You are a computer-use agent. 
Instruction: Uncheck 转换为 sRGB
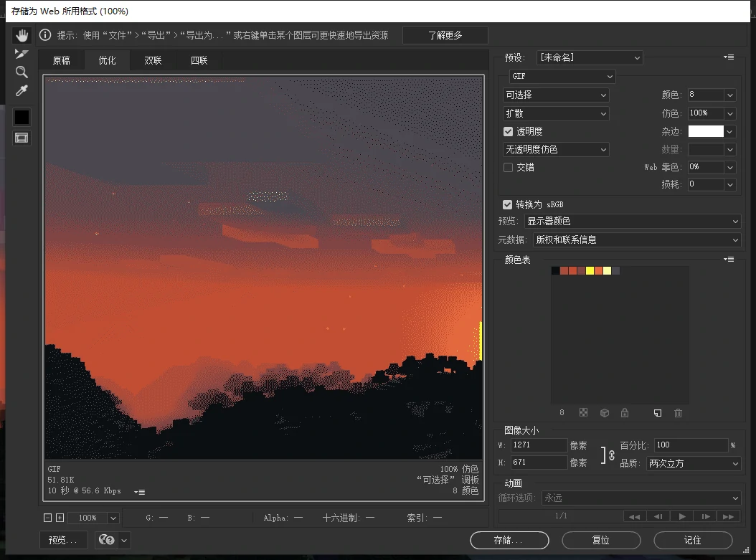pyautogui.click(x=507, y=204)
